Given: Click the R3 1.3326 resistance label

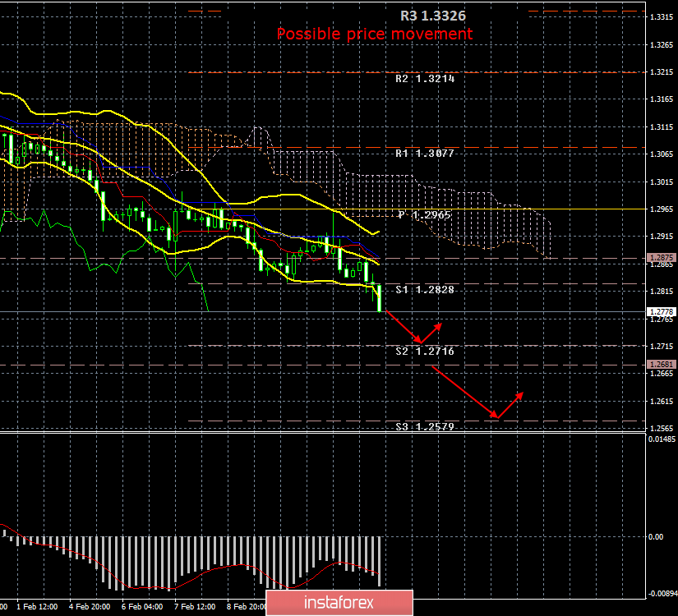Looking at the screenshot, I should (433, 16).
